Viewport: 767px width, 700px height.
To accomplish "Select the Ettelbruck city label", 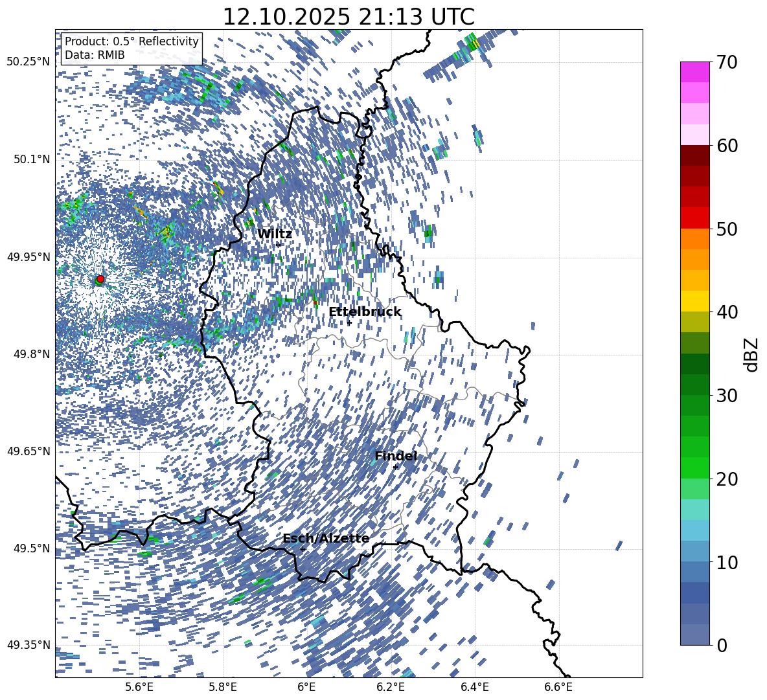I will pos(365,312).
